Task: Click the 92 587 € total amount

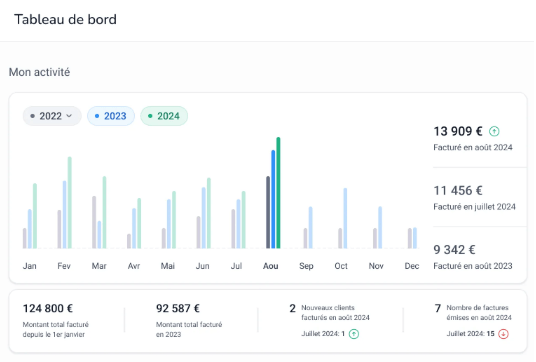Action: click(x=178, y=308)
